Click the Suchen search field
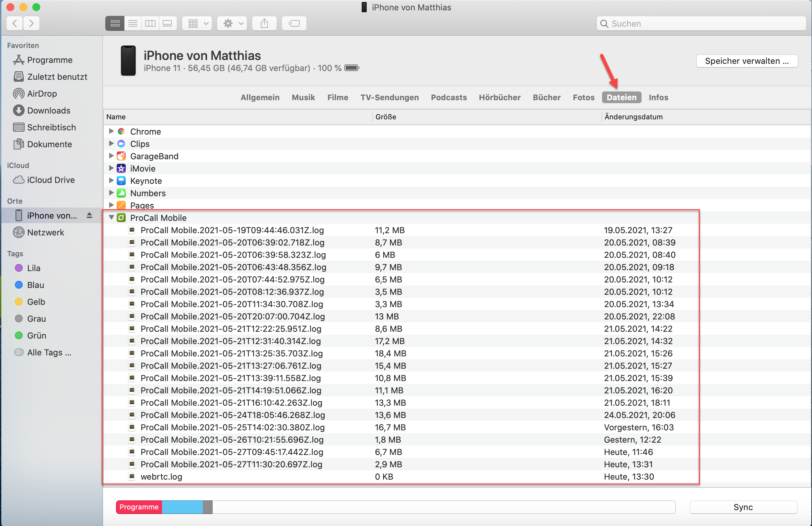This screenshot has height=526, width=812. 701,24
